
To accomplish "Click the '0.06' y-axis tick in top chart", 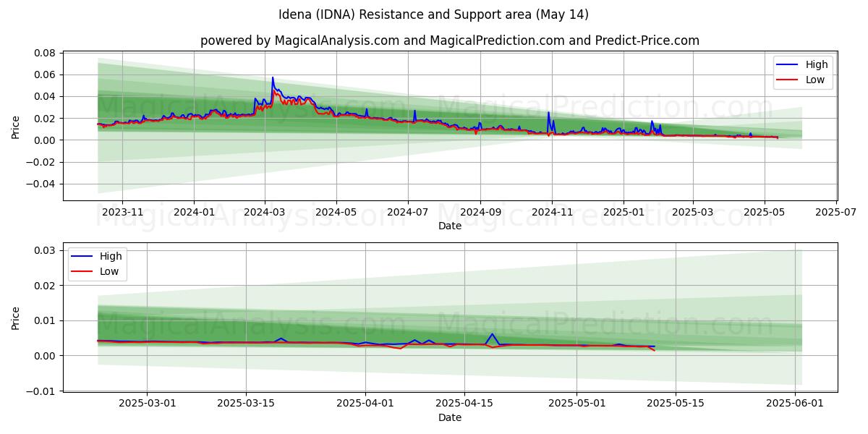I will [45, 75].
